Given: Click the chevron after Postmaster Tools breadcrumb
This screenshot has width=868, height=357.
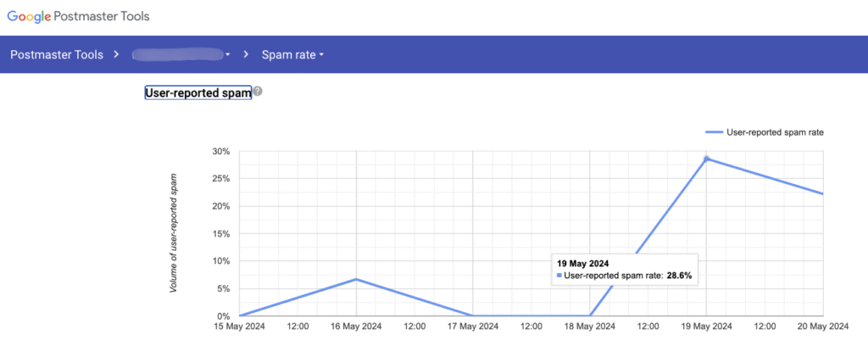Looking at the screenshot, I should coord(114,55).
